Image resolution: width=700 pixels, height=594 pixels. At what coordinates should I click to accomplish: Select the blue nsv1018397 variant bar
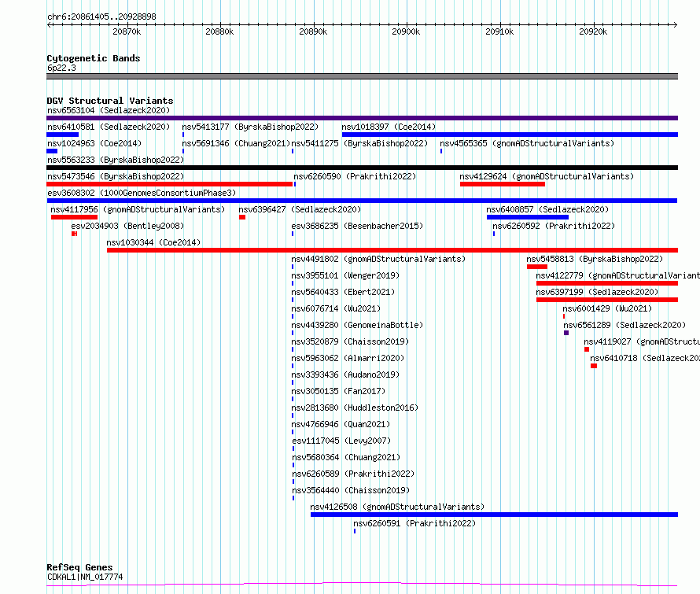coord(510,135)
